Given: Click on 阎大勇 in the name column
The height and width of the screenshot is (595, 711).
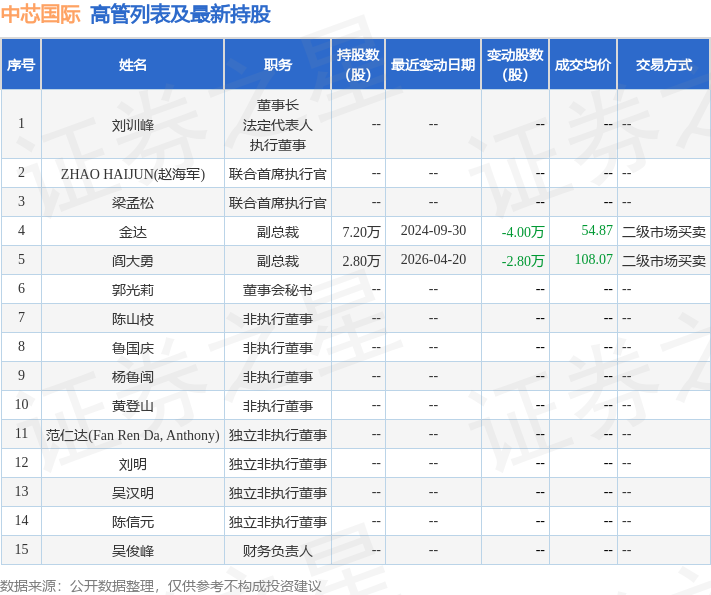Looking at the screenshot, I should pyautogui.click(x=132, y=261).
